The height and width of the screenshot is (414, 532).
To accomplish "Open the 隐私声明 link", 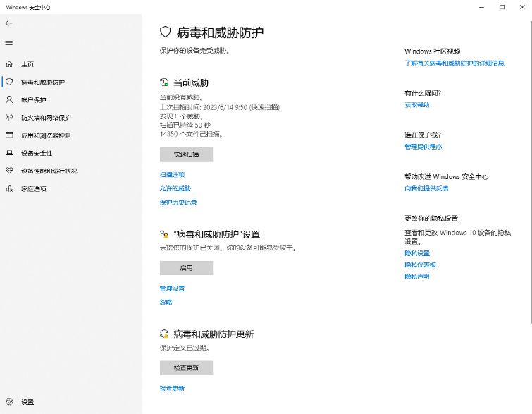I will (x=416, y=276).
